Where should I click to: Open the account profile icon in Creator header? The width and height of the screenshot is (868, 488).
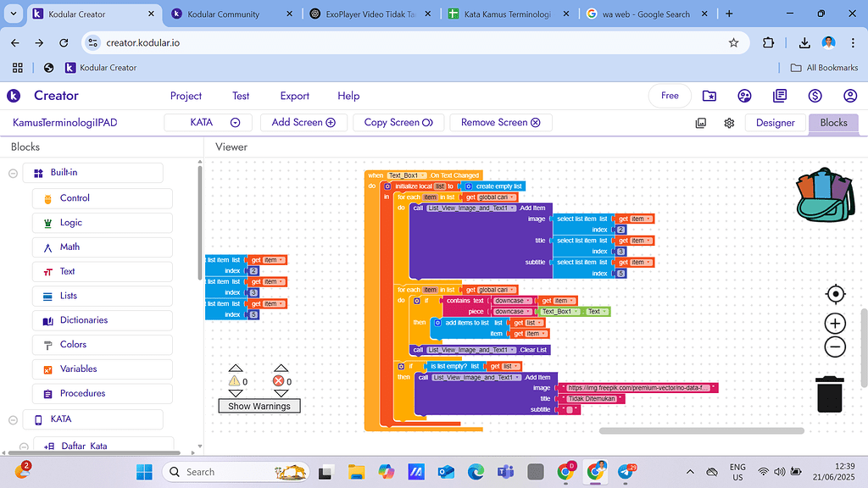tap(850, 96)
